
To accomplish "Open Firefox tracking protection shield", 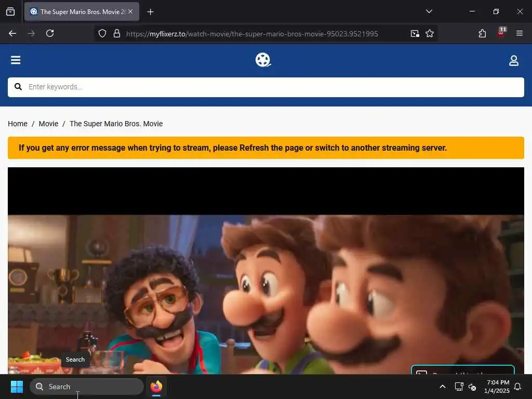I will coord(102,34).
